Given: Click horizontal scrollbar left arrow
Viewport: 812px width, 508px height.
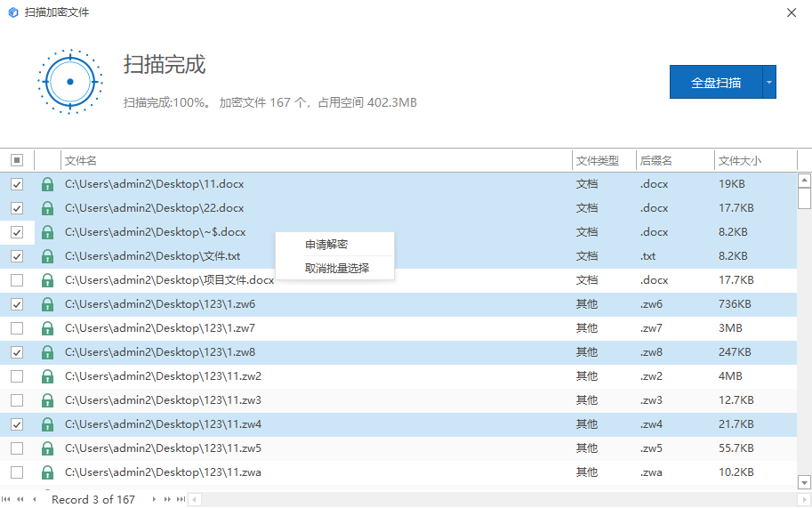Looking at the screenshot, I should [x=195, y=500].
